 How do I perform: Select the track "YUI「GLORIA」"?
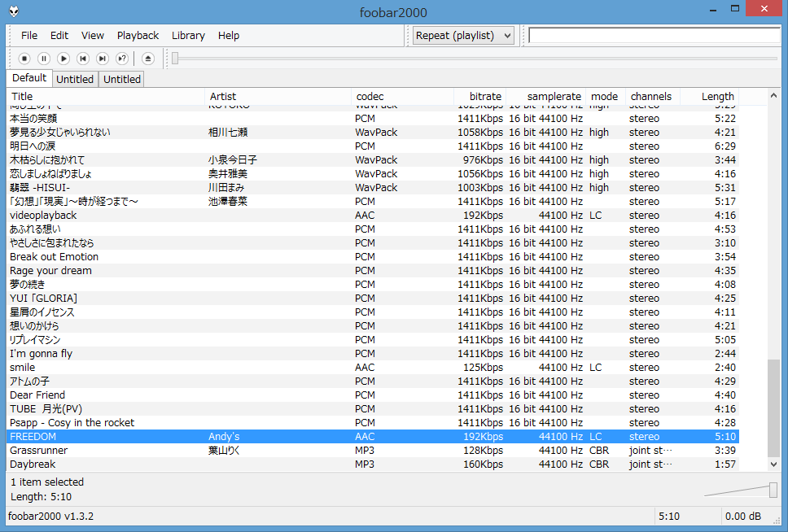(372, 299)
